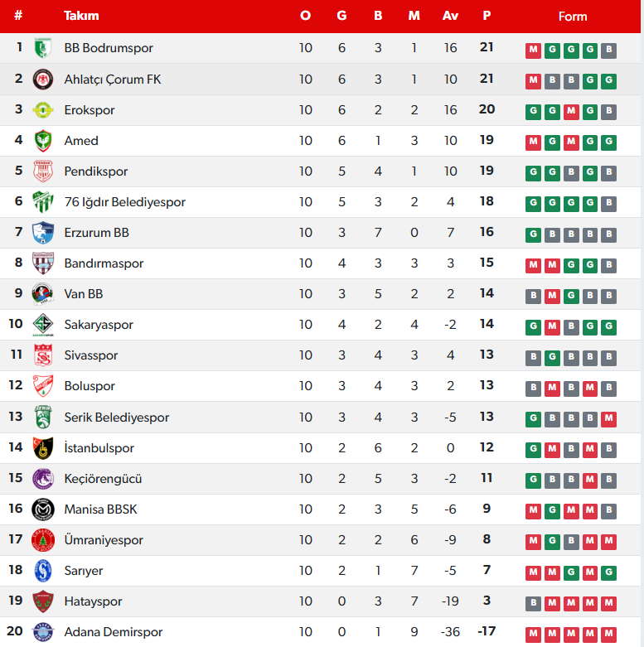
Task: Click the Erzurum BB team logo
Action: point(42,233)
